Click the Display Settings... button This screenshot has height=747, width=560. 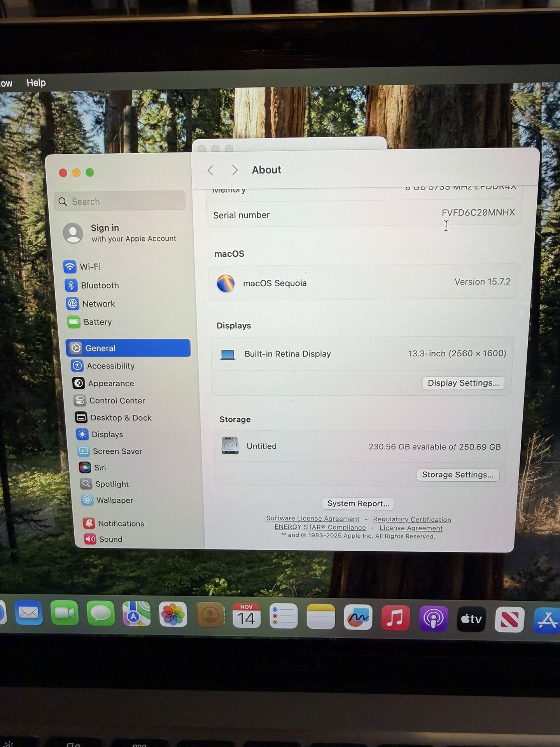463,383
